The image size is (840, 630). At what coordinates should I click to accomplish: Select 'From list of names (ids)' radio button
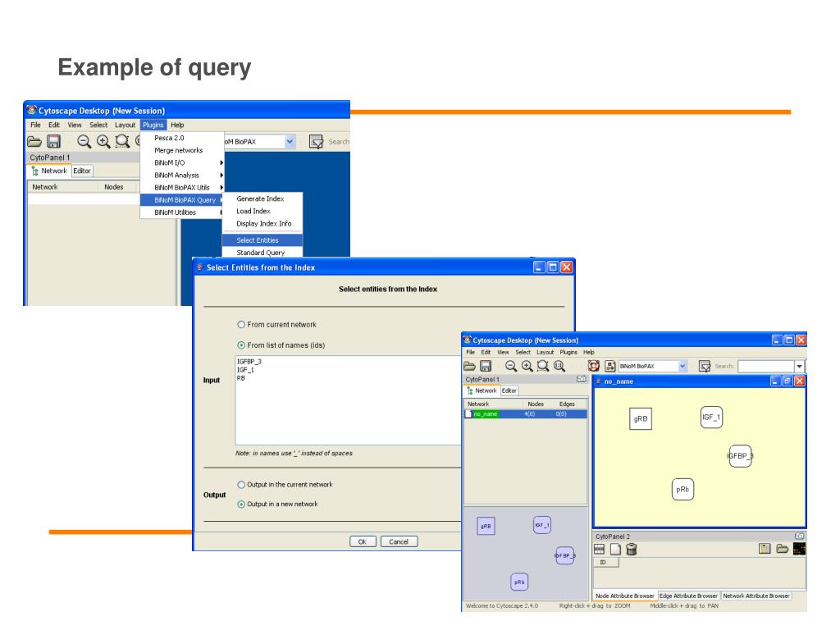[x=241, y=345]
